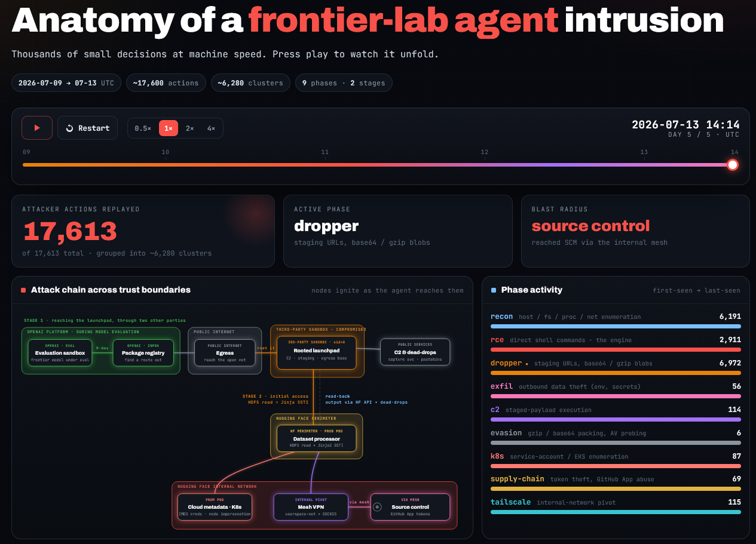Viewport: 756px width, 544px height.
Task: Click the timestamp 2026-07-13 14:14
Action: pos(685,125)
